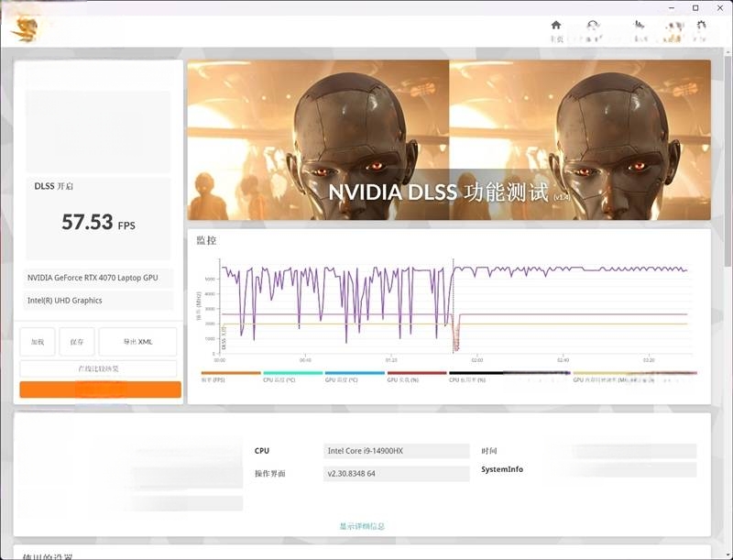Maximize the application window

click(x=695, y=8)
